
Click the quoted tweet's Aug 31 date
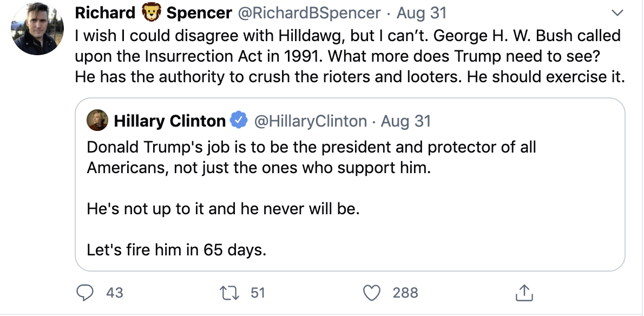[x=406, y=121]
